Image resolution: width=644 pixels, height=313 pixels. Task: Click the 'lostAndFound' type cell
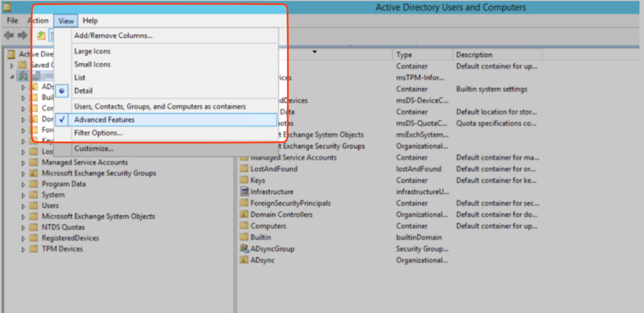click(418, 169)
